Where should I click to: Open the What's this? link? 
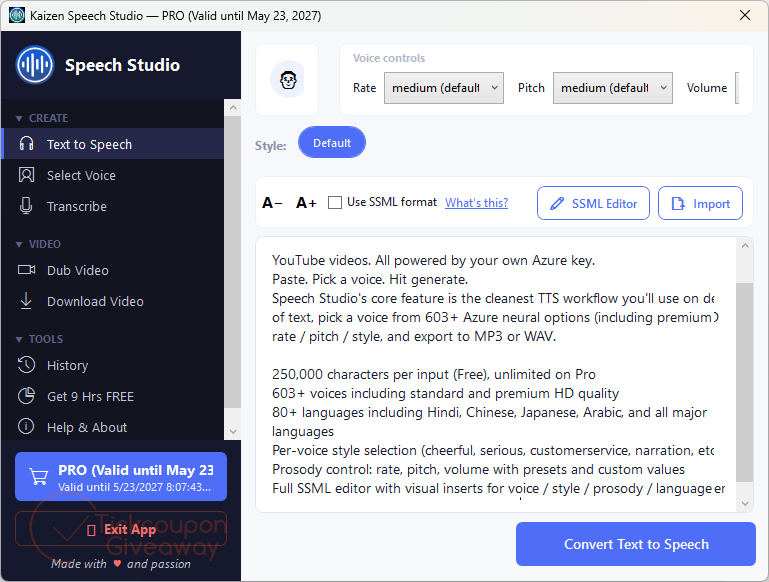point(476,202)
